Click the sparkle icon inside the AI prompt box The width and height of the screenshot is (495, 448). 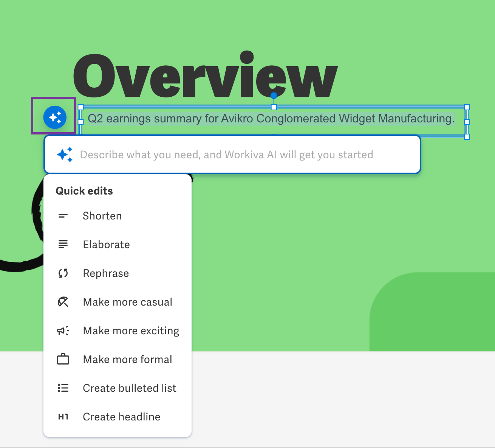(x=65, y=154)
